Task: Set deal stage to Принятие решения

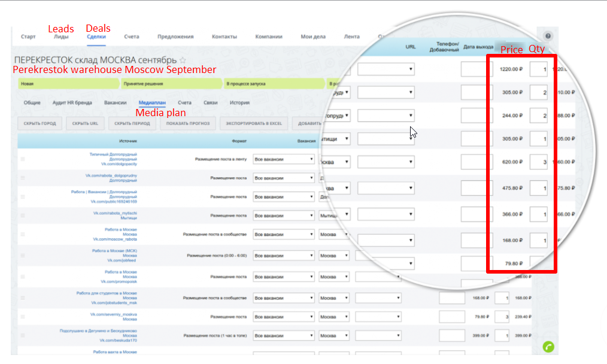Action: point(171,84)
